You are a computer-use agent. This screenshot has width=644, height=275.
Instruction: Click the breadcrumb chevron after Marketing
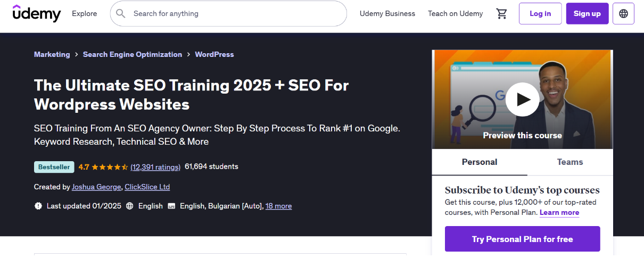coord(77,54)
